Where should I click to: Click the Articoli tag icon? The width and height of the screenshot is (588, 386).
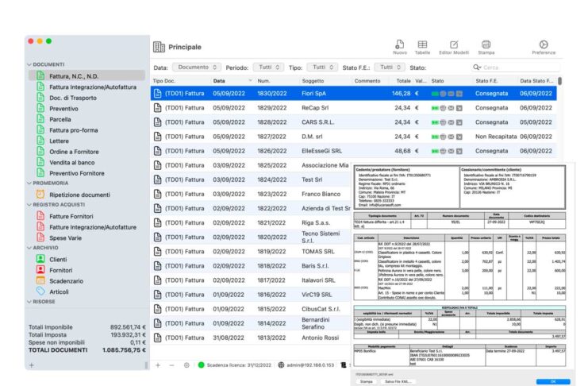pyautogui.click(x=40, y=291)
